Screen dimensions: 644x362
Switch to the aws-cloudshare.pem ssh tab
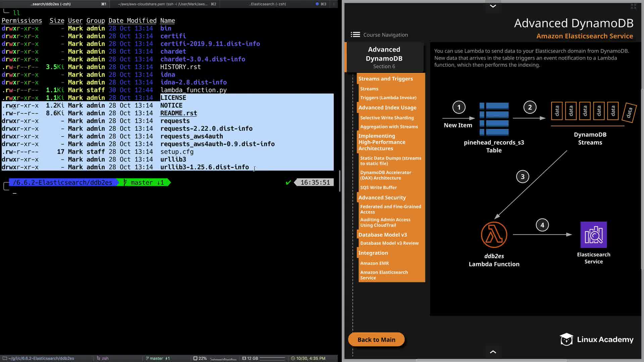click(x=167, y=4)
